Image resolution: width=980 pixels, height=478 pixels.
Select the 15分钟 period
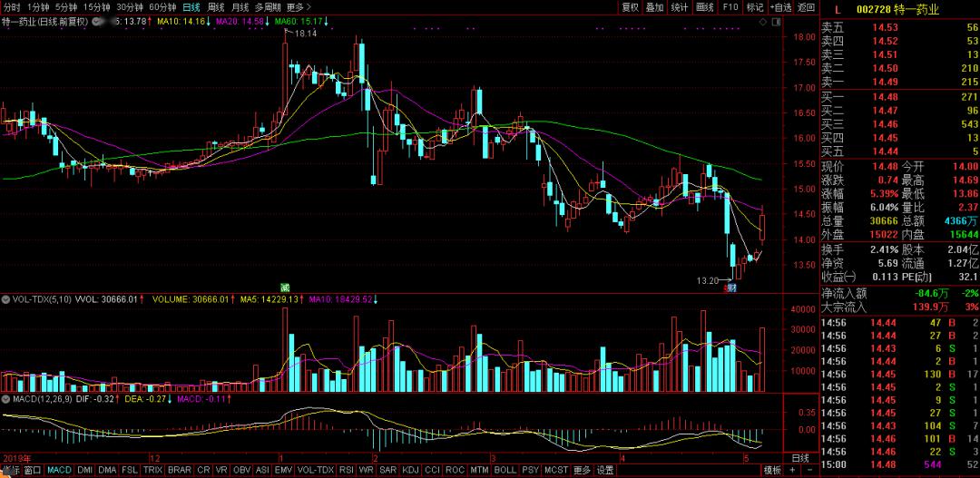coord(96,7)
